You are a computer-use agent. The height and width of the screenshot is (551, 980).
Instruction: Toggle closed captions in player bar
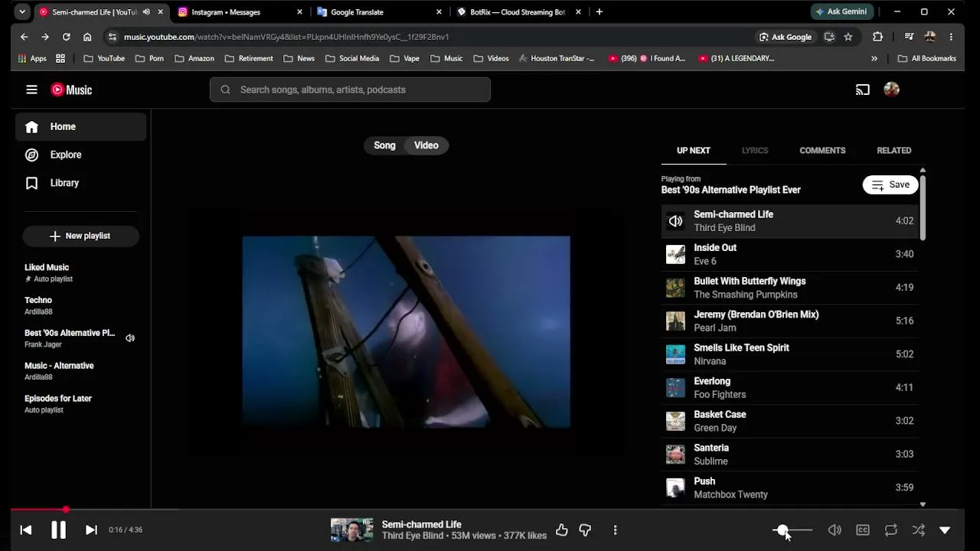tap(863, 530)
